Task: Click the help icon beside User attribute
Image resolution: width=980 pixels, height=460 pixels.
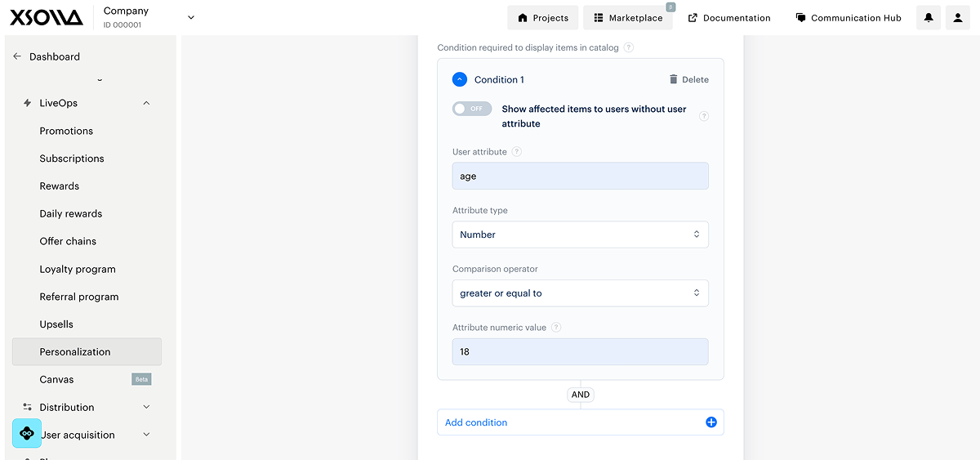Action: click(517, 152)
